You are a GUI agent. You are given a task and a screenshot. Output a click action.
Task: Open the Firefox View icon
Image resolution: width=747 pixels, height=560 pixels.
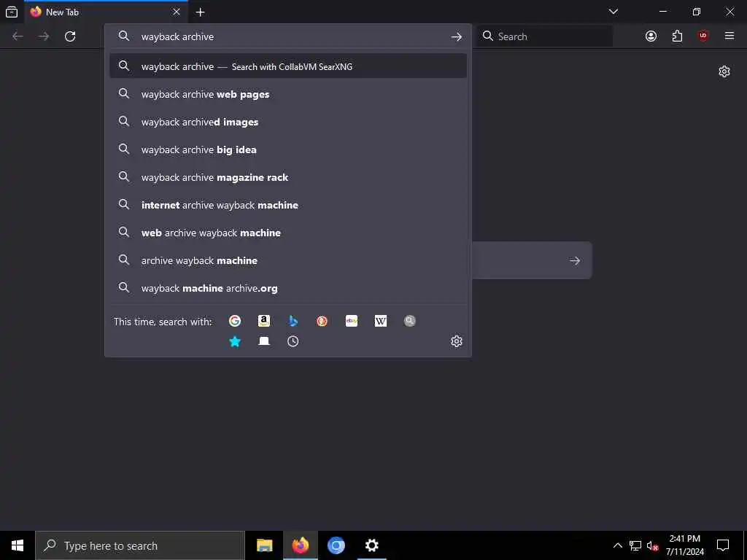(12, 12)
